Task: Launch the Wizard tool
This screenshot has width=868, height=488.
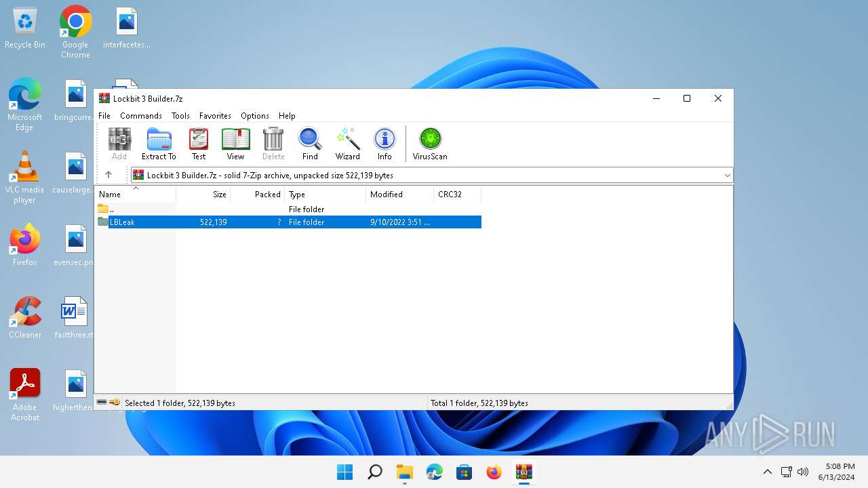Action: click(348, 144)
